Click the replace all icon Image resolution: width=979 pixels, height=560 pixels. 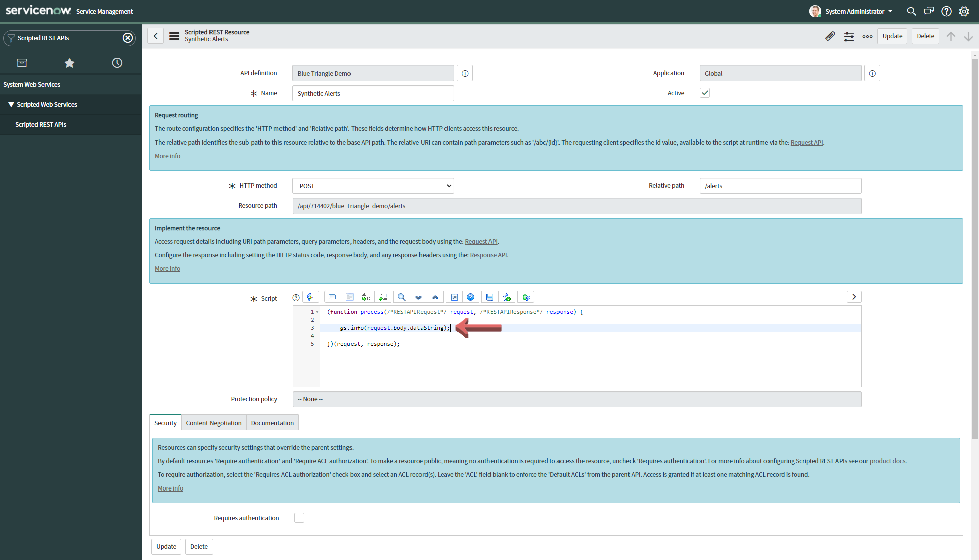[x=383, y=297]
